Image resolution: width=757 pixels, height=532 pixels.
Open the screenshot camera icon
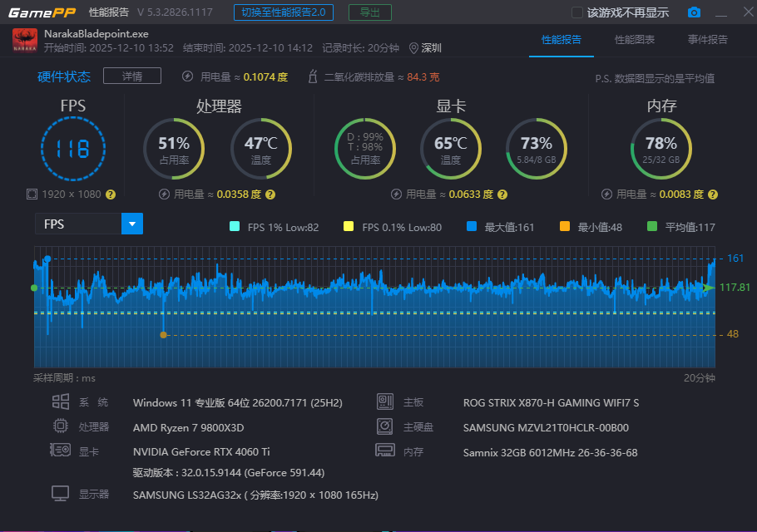coord(694,12)
